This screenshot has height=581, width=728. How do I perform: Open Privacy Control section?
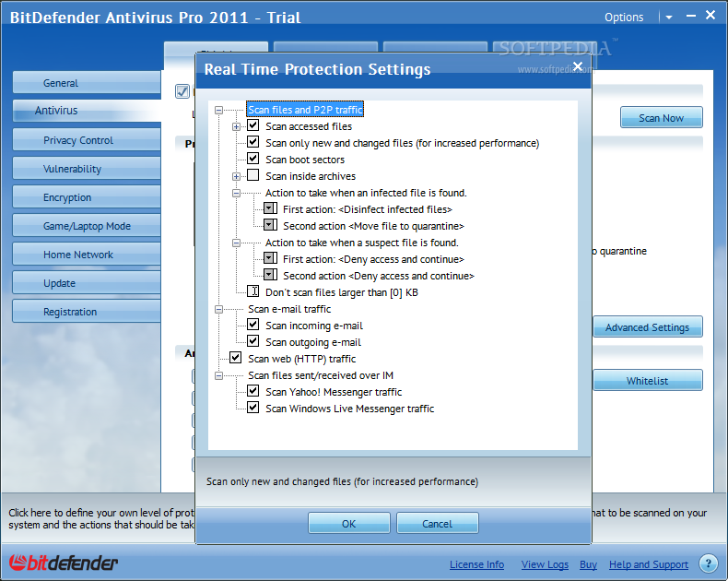[x=87, y=140]
